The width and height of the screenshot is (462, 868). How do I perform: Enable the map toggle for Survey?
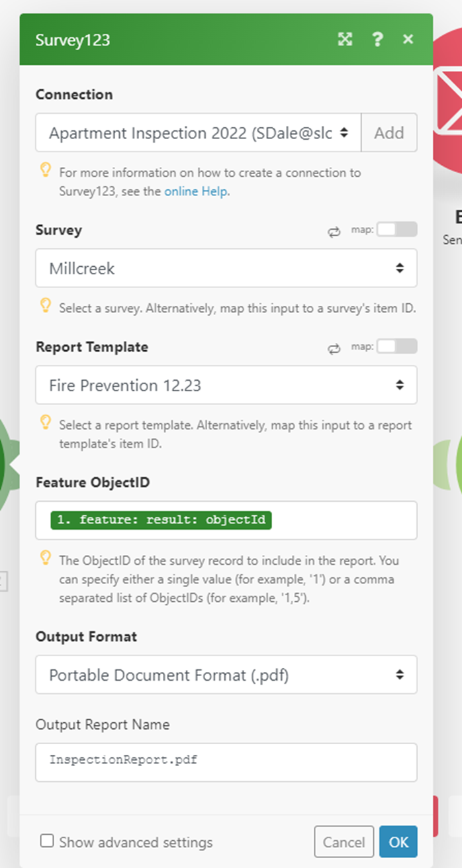point(396,229)
